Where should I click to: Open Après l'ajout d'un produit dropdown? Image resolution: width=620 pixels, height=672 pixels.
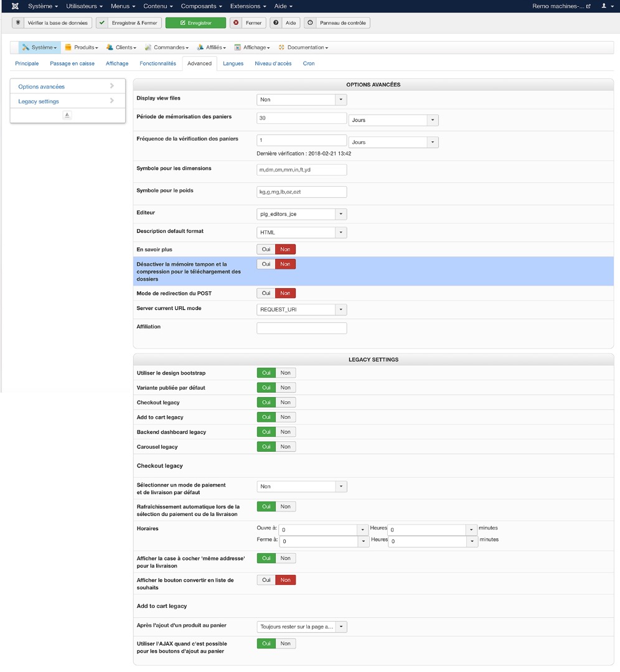tap(302, 627)
